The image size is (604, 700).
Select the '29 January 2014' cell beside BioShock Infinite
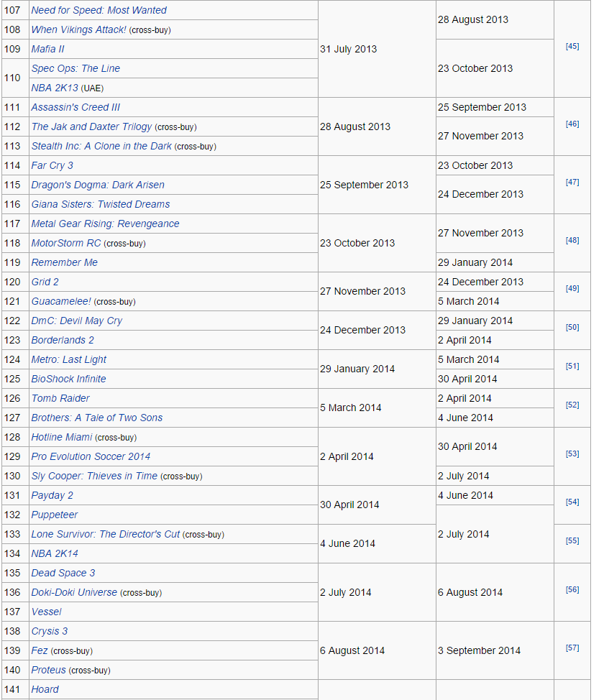click(x=377, y=369)
